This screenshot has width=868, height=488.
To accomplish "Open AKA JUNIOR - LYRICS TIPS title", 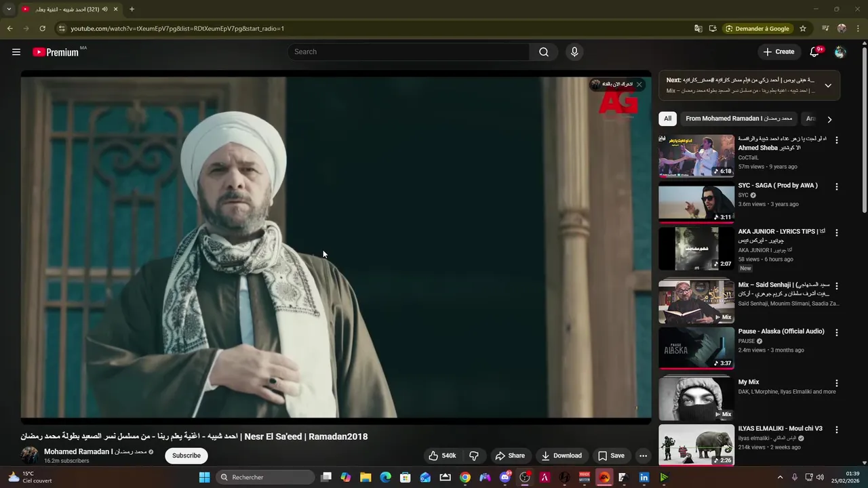I will (x=782, y=235).
